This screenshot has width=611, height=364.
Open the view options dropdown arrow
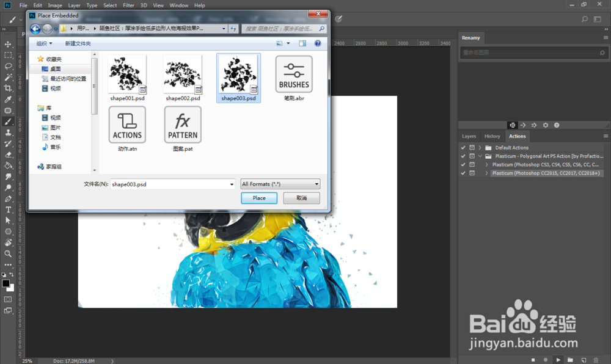point(288,43)
